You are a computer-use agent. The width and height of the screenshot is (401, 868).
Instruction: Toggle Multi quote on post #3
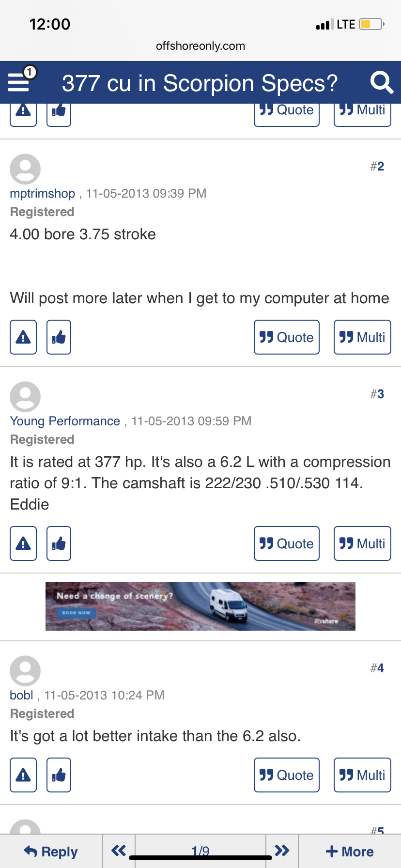pyautogui.click(x=362, y=543)
